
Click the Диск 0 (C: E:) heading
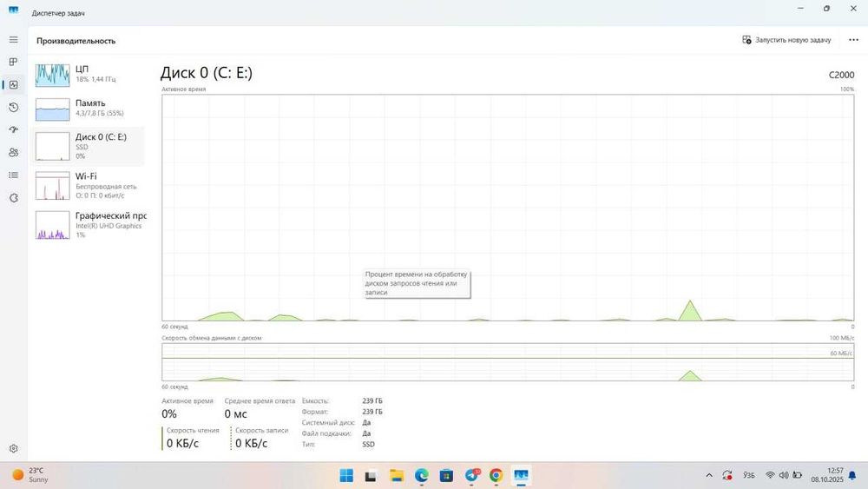206,73
